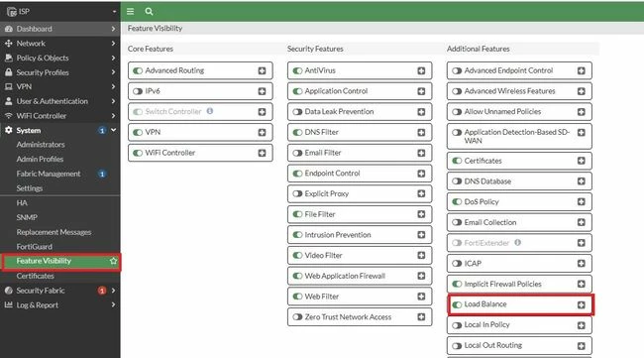Collapse the System menu chevron

click(x=113, y=130)
